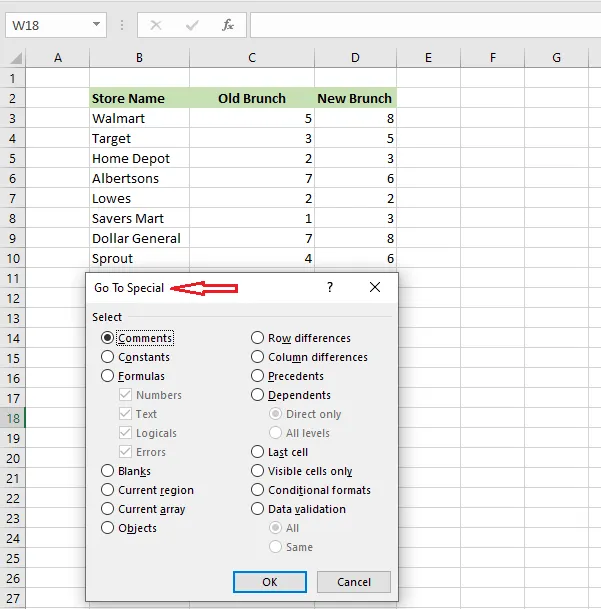Click the Store Name header cell
Image resolution: width=601 pixels, height=609 pixels.
coord(139,98)
